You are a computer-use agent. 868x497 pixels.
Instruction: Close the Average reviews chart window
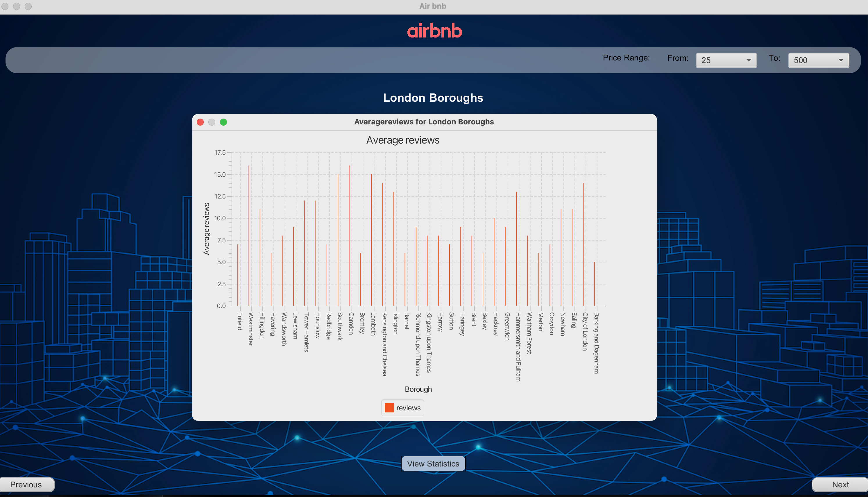coord(200,122)
